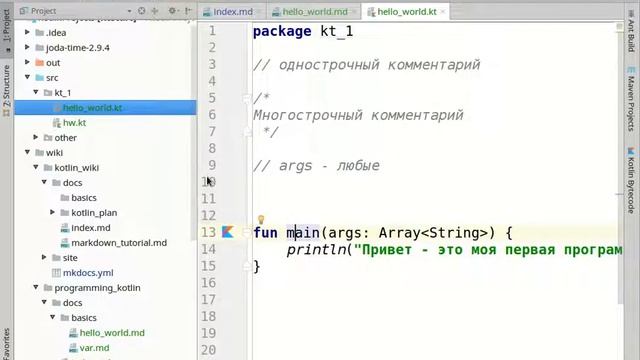640x360 pixels.
Task: Open the Kotlin Bytecode side panel
Action: (631, 180)
